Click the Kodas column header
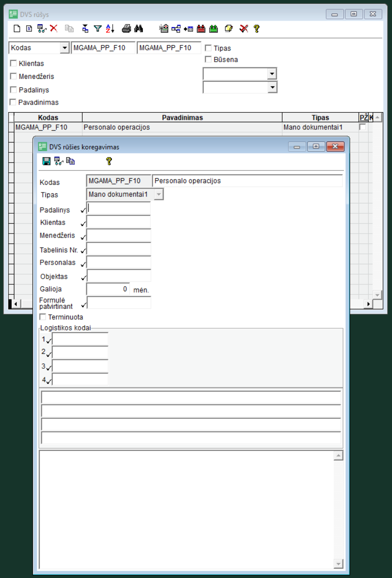 coord(48,118)
